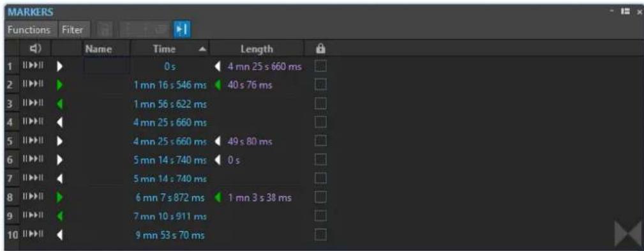Select time value 0 s
Screen dimensions: 644x251
point(170,67)
